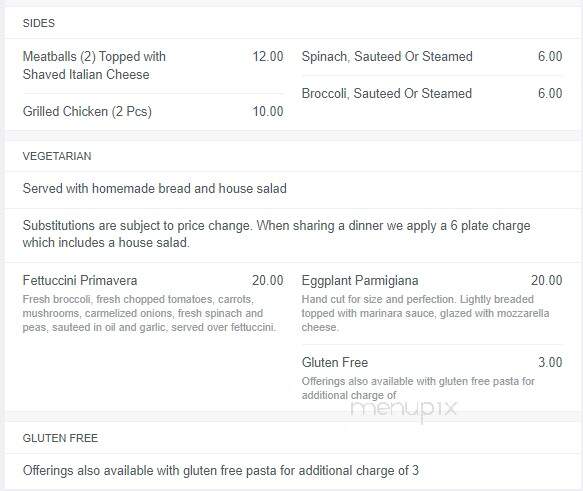Click the VEGETARIAN section heading

[57, 156]
